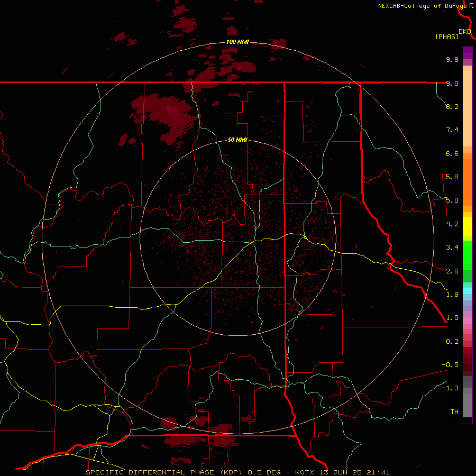Click the 13 JUN 25 date text
Image resolution: width=476 pixels, height=476 pixels.
coord(342,472)
